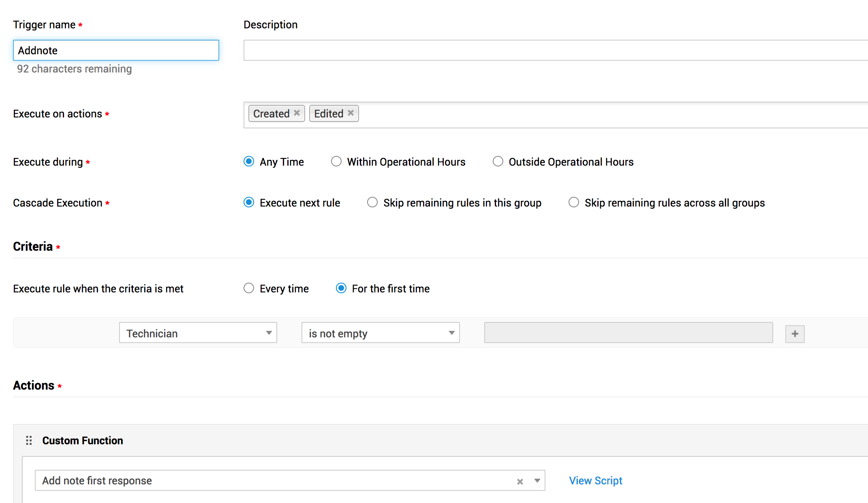The height and width of the screenshot is (503, 868).
Task: Click the Trigger name text field
Action: click(x=116, y=51)
